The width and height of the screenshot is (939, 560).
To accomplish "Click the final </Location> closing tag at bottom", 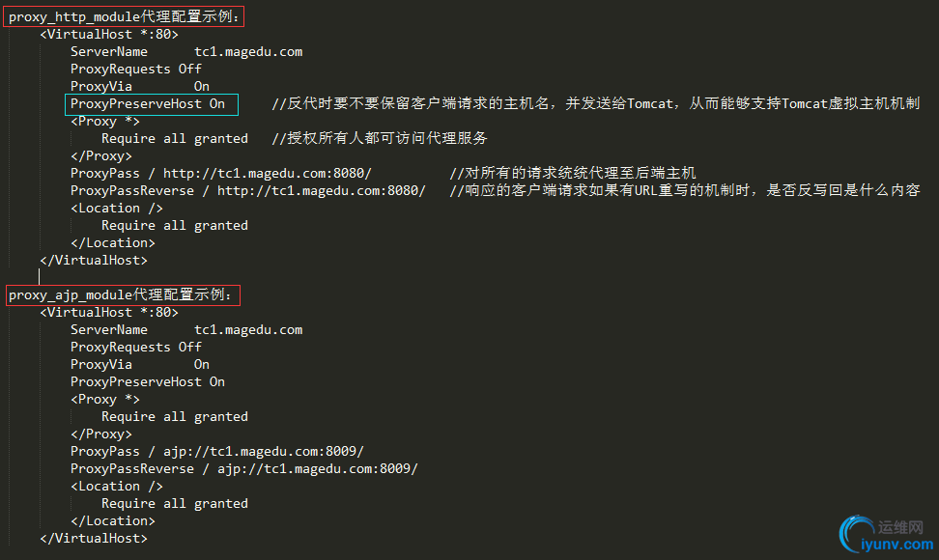I will (112, 521).
